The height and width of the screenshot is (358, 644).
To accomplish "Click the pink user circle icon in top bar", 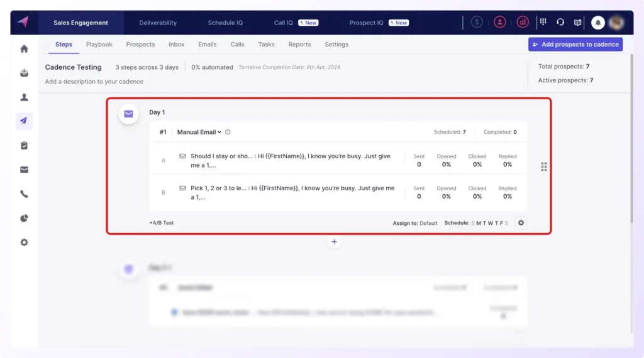I will [499, 22].
